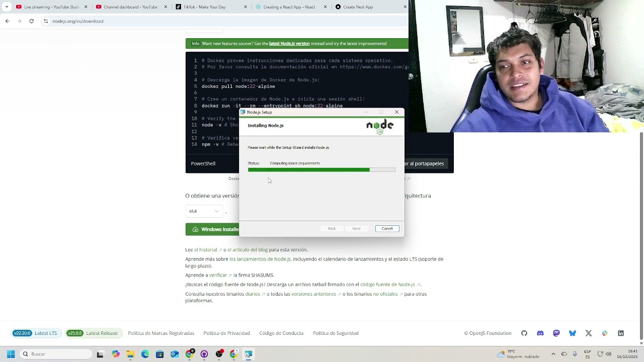Go forward with the browser forward arrow
This screenshot has width=644, height=362.
tap(19, 21)
